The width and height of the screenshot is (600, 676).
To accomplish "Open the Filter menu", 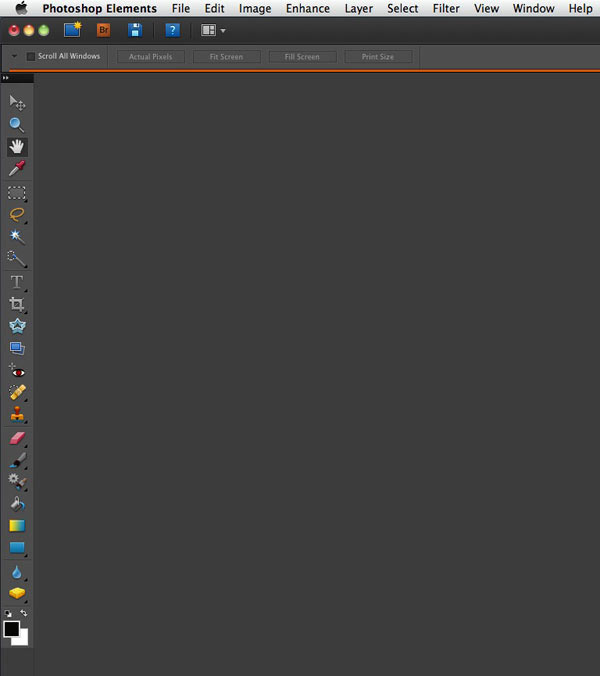I will (x=446, y=8).
